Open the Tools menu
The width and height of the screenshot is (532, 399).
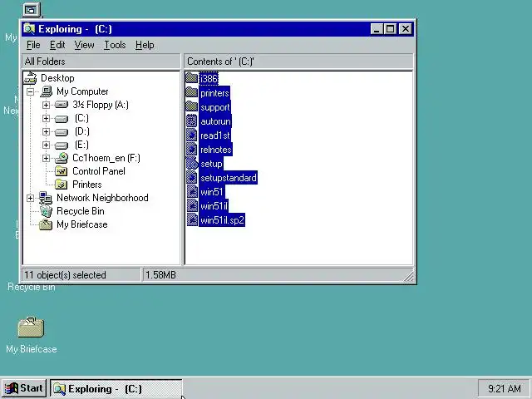[x=115, y=45]
